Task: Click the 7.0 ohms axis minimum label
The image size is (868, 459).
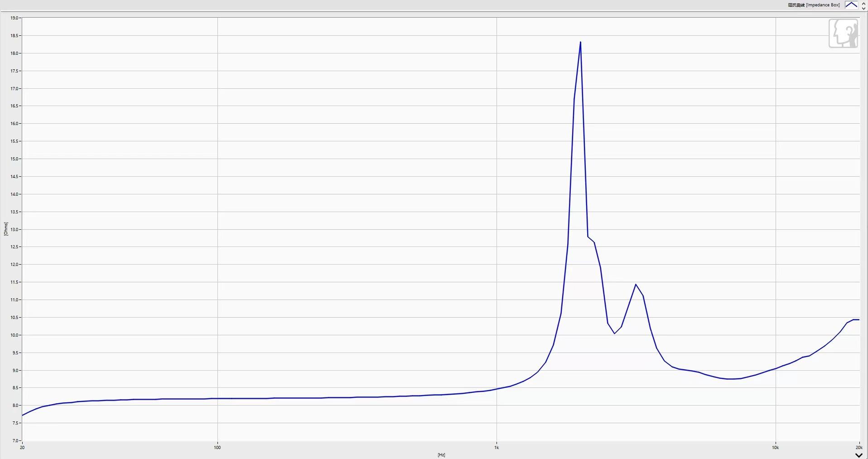Action: pos(15,440)
